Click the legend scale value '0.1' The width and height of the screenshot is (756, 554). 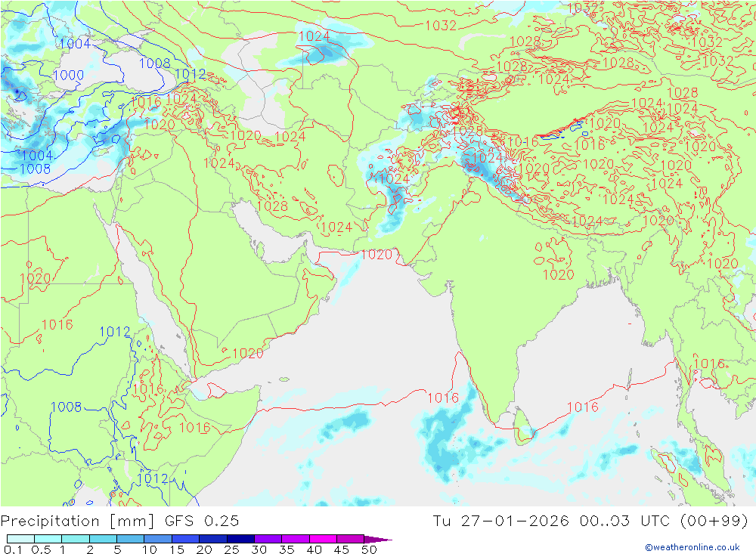(13, 549)
